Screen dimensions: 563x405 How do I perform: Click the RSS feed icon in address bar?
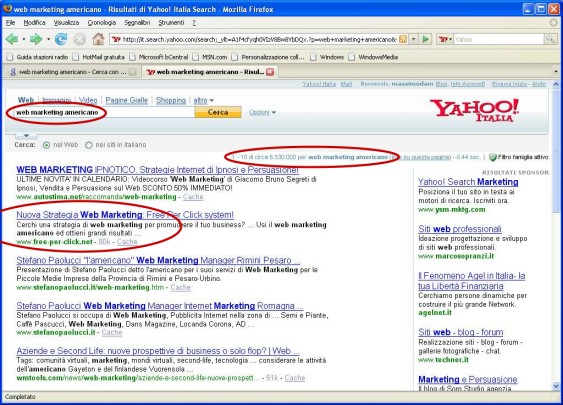click(x=403, y=39)
